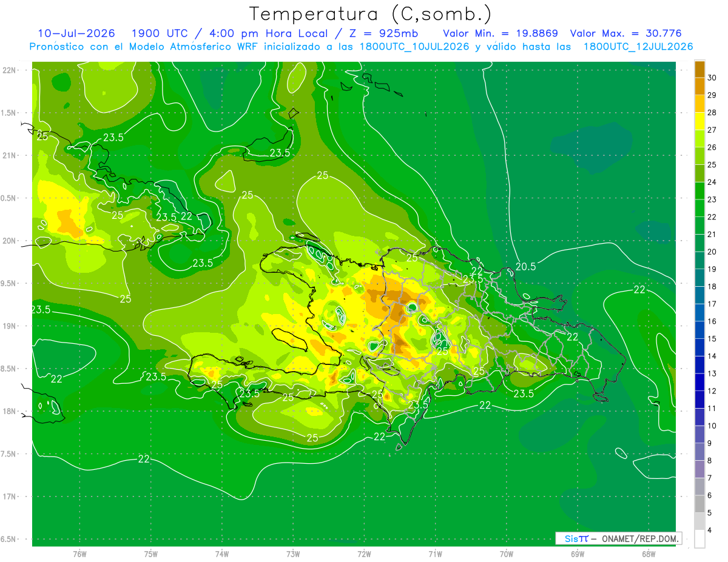728x562 pixels.
Task: Click the "69W" longitude axis label
Action: 578,554
